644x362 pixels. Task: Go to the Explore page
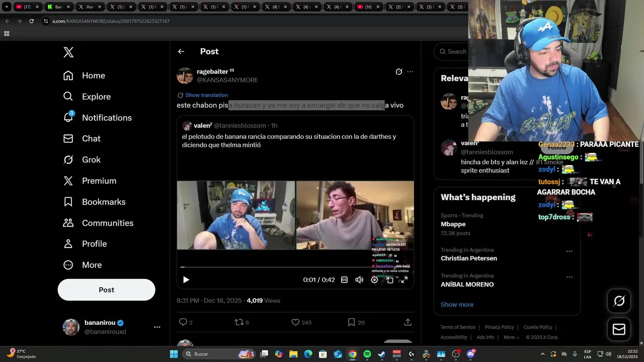point(87,97)
